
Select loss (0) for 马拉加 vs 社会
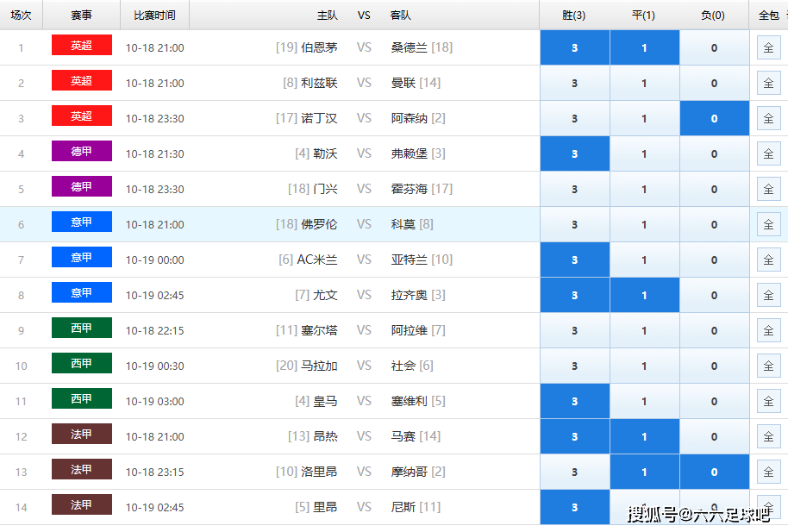point(715,366)
